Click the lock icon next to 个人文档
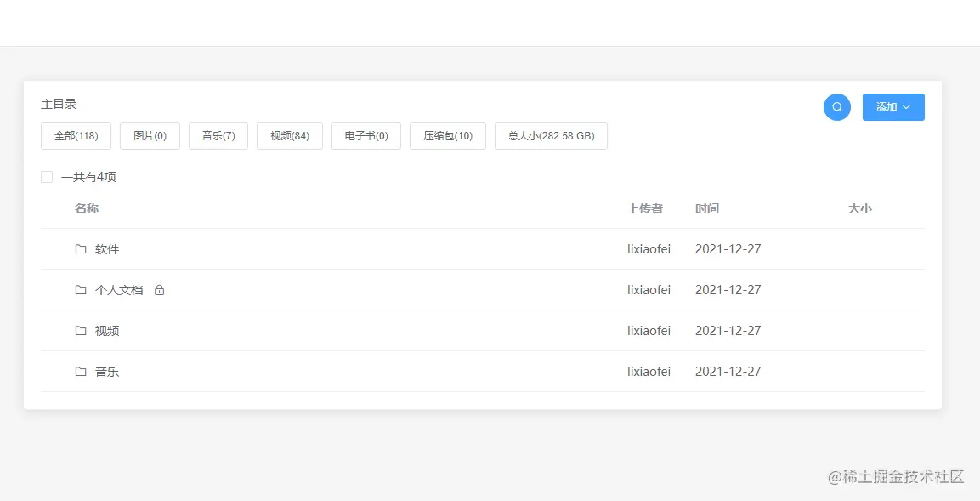The width and height of the screenshot is (980, 501). click(160, 290)
